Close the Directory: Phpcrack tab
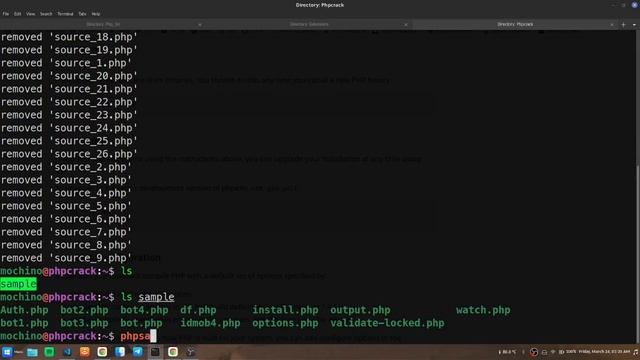Image resolution: width=640 pixels, height=360 pixels. click(x=612, y=24)
